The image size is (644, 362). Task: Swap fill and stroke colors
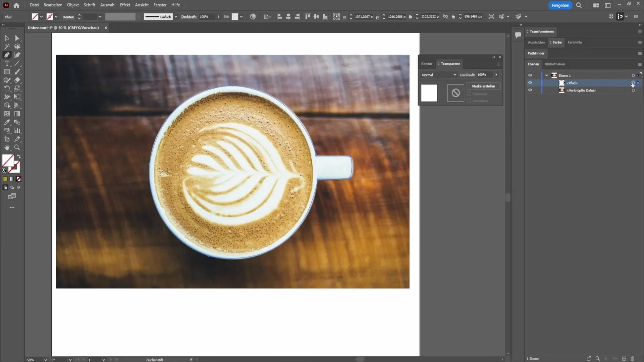point(19,157)
